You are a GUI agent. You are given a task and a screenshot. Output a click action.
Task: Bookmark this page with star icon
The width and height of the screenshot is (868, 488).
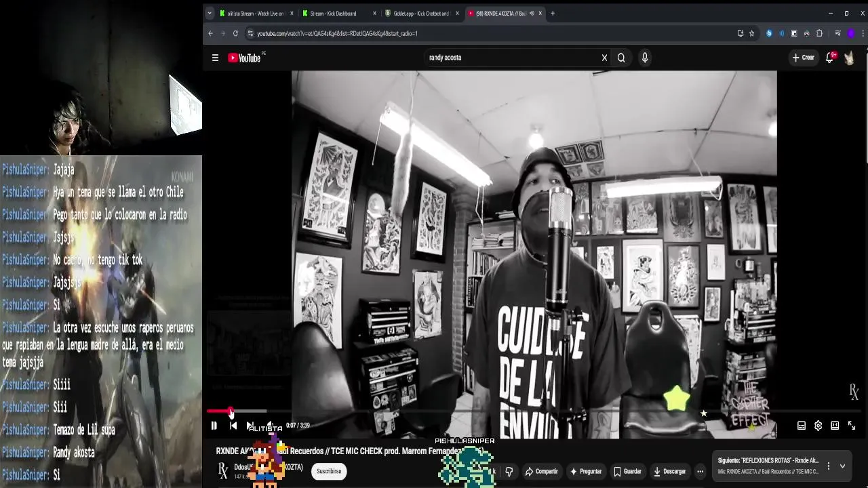(x=751, y=33)
